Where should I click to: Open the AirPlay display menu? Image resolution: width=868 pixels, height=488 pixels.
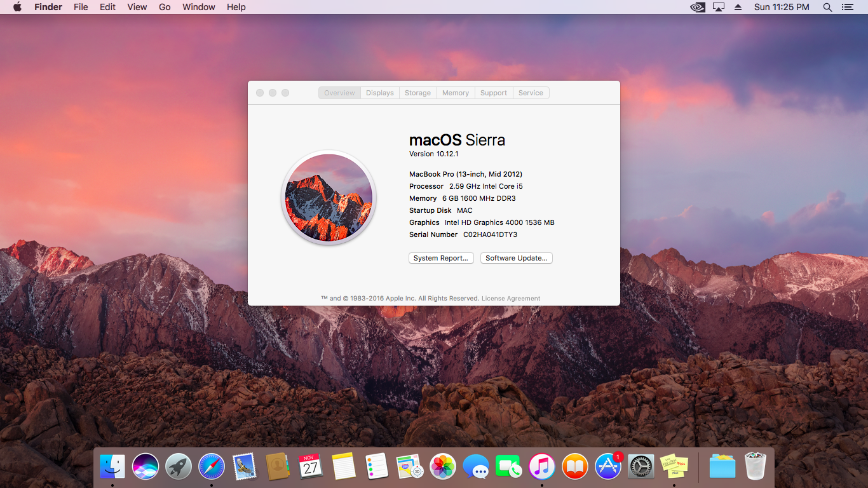[x=719, y=7]
